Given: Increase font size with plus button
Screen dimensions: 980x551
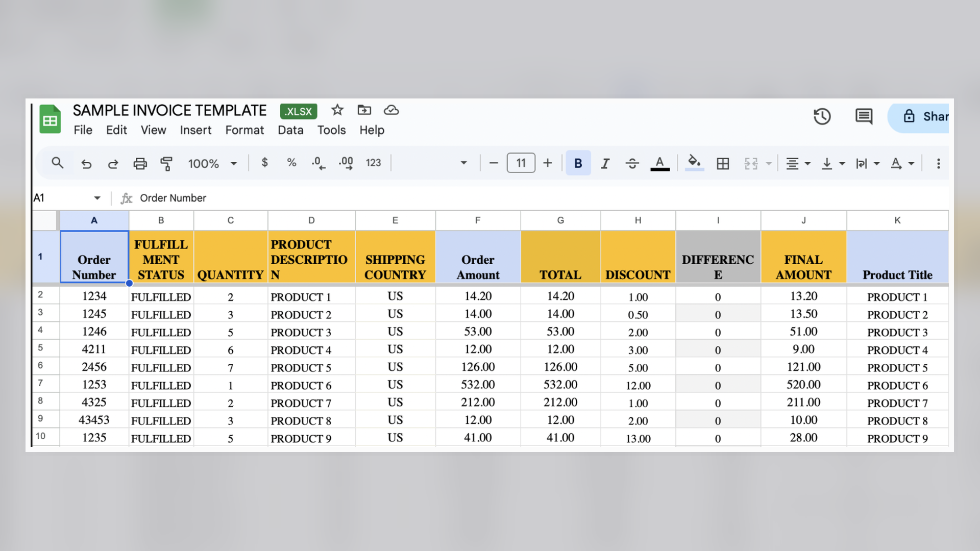Looking at the screenshot, I should point(547,163).
